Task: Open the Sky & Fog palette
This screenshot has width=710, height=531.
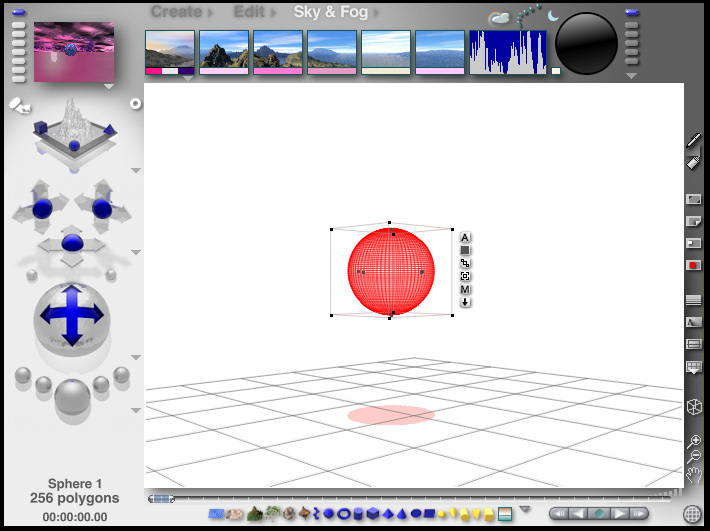Action: coord(331,12)
